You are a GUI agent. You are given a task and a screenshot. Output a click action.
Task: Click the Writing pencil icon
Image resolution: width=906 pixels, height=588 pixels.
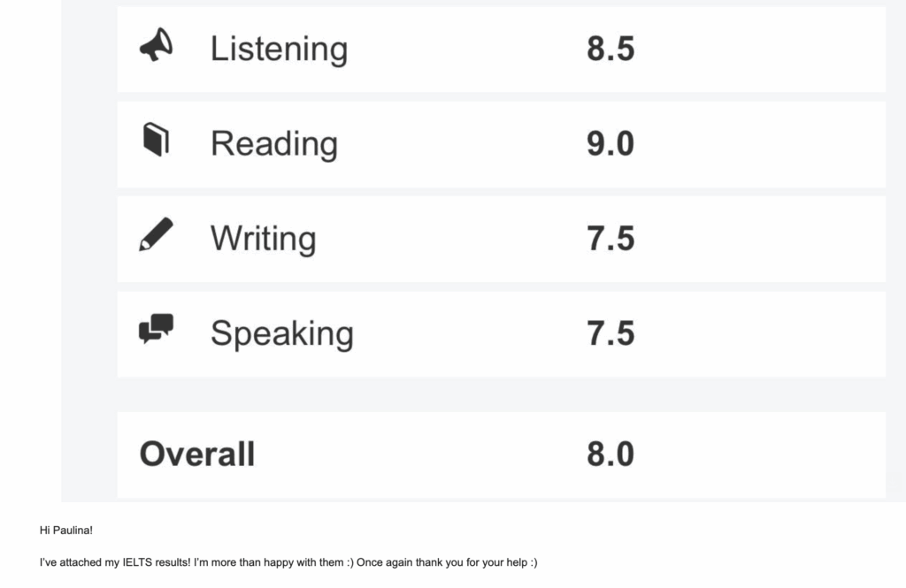pos(156,234)
